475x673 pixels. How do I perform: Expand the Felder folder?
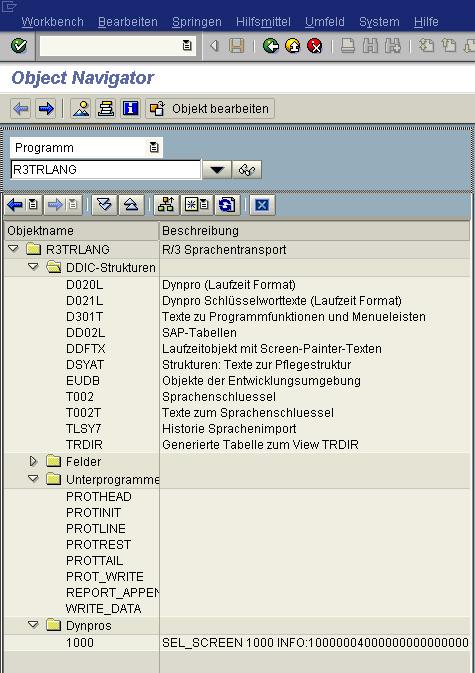tap(33, 461)
